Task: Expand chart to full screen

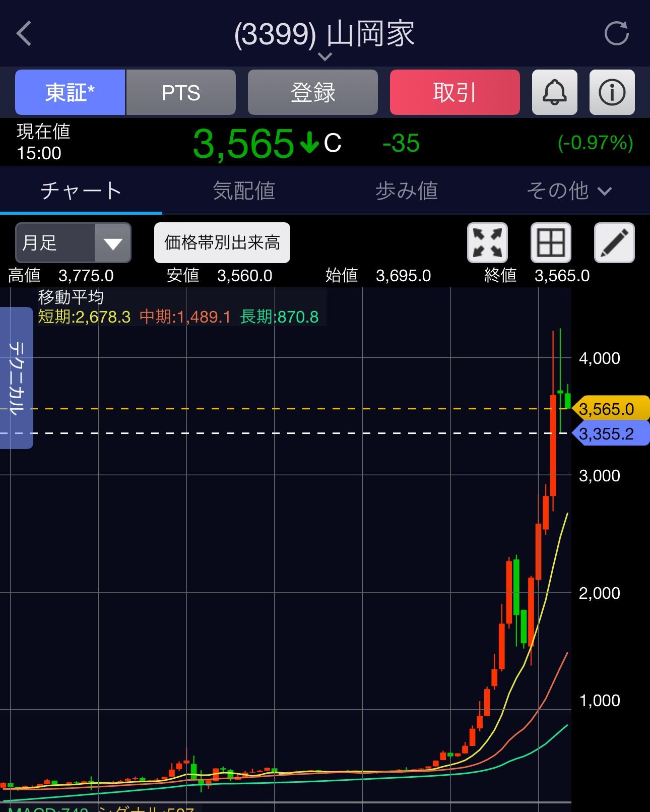Action: click(487, 242)
